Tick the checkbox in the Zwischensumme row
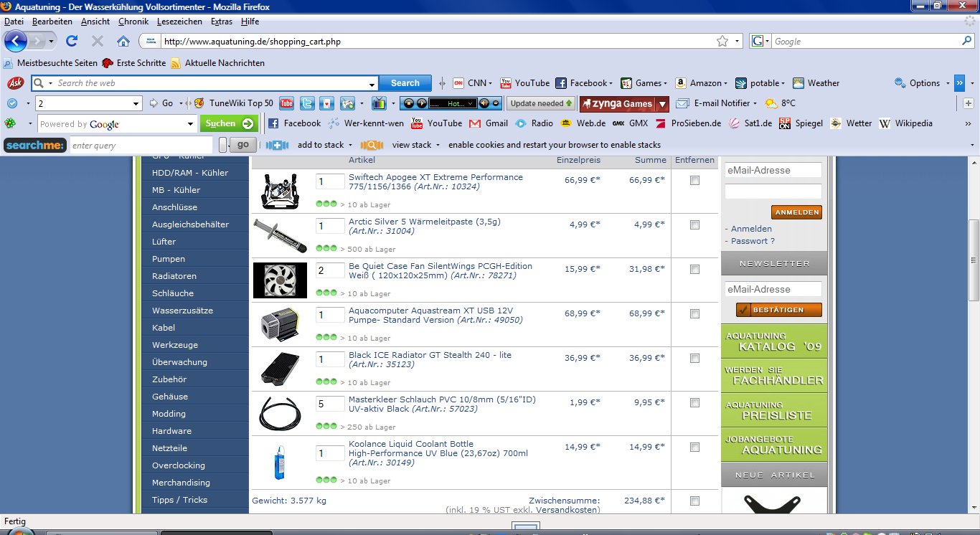Screen dimensions: 980x535 click(x=694, y=501)
